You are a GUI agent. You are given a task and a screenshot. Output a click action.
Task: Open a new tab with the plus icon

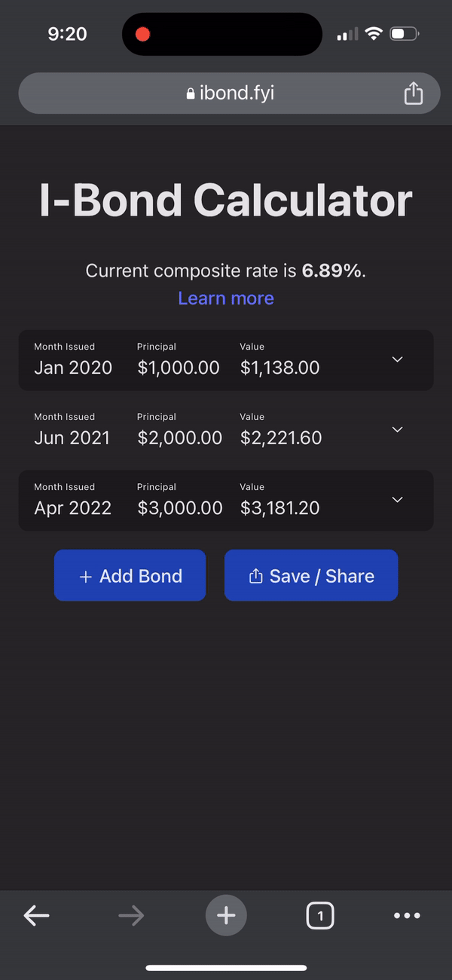coord(226,915)
